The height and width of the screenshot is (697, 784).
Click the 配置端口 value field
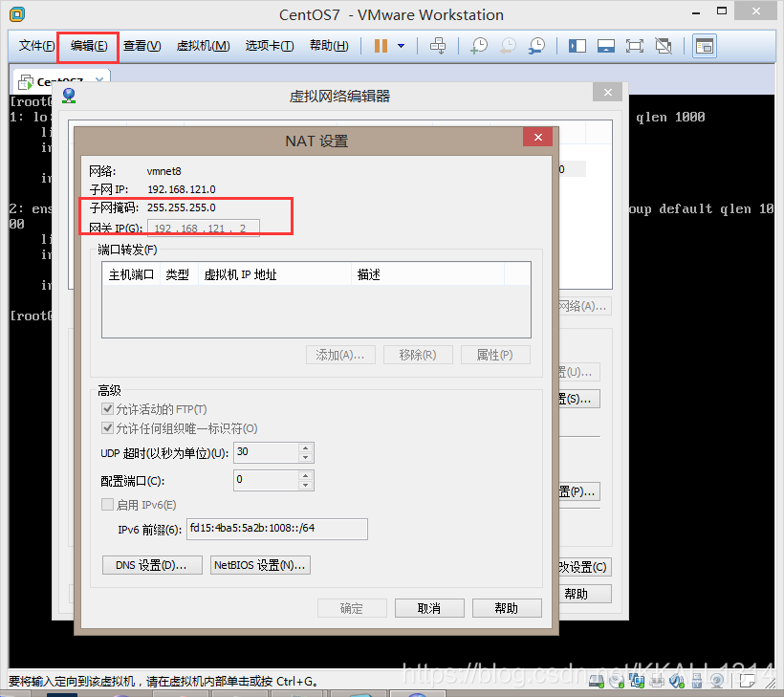click(266, 480)
